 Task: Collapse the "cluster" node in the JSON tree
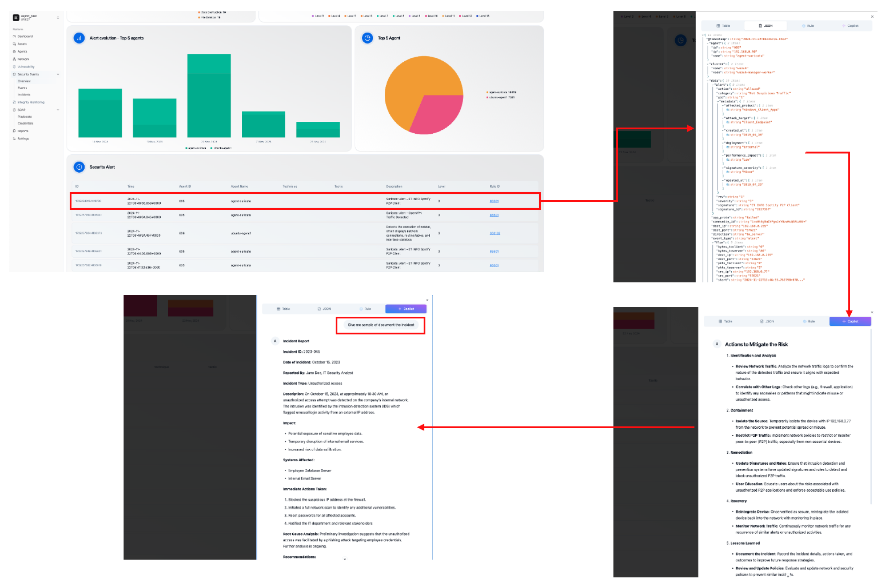pyautogui.click(x=708, y=64)
